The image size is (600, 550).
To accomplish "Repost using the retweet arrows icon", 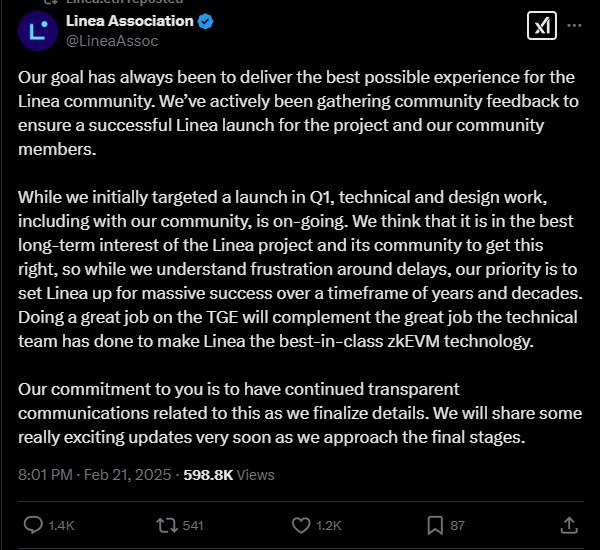I will click(167, 526).
